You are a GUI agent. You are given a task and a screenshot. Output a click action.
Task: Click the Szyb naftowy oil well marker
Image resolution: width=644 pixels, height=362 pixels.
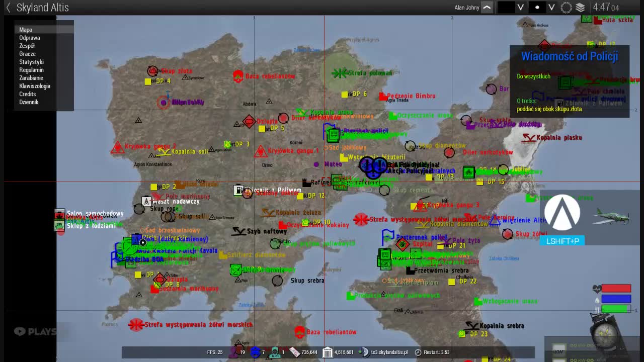(x=239, y=231)
